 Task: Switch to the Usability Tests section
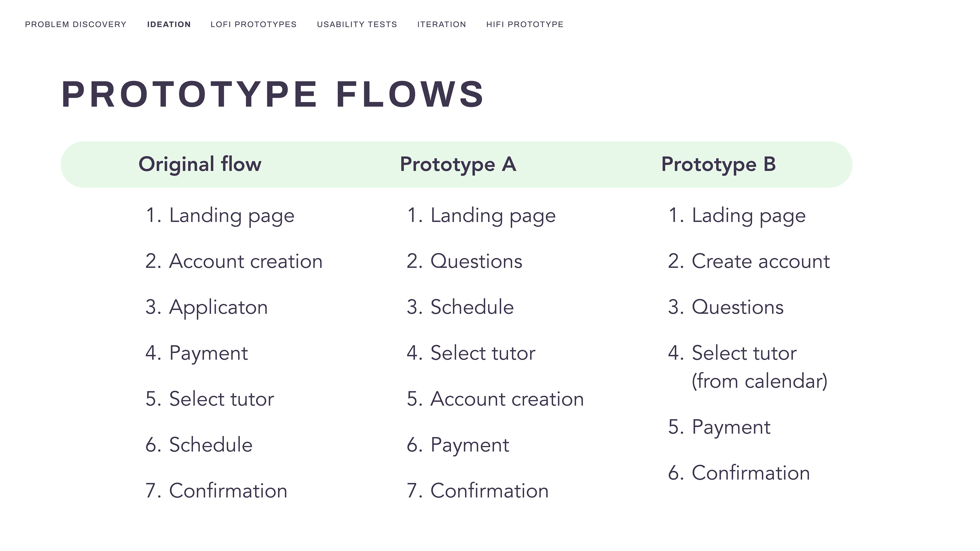(x=357, y=24)
